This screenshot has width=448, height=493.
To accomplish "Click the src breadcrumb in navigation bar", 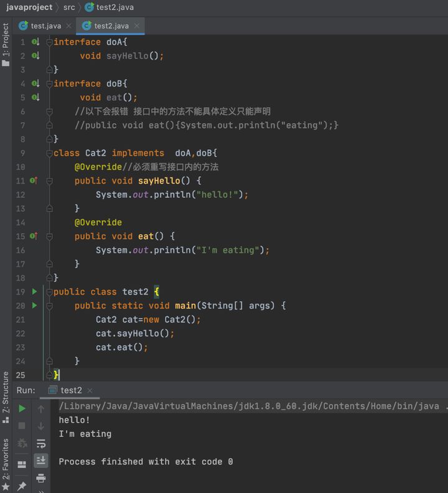I will pos(69,7).
